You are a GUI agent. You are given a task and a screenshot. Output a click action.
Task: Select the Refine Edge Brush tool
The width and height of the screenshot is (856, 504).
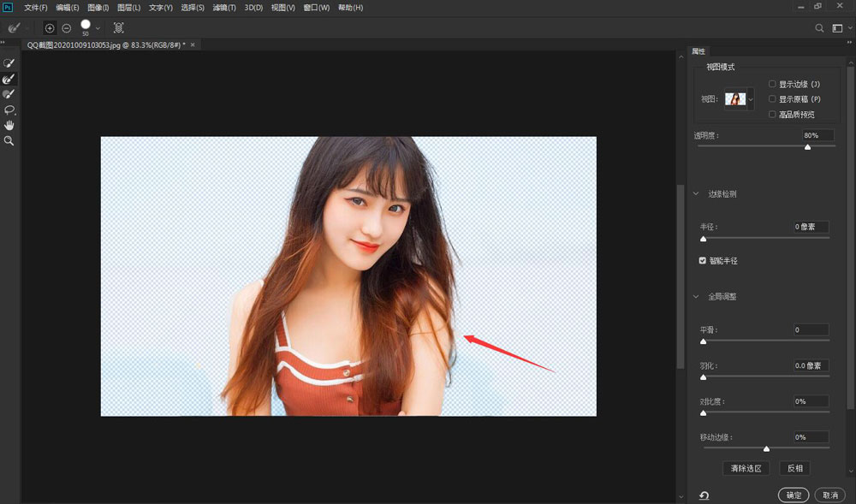click(x=9, y=79)
